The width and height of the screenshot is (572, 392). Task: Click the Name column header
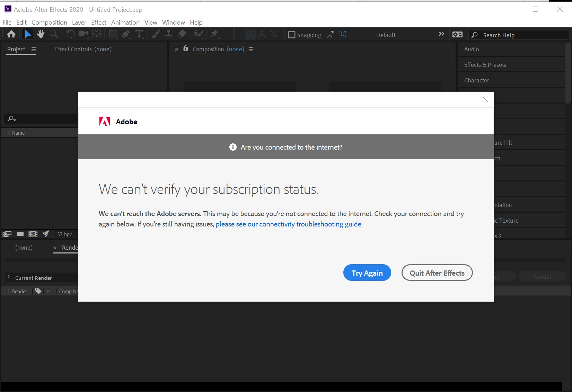click(18, 133)
